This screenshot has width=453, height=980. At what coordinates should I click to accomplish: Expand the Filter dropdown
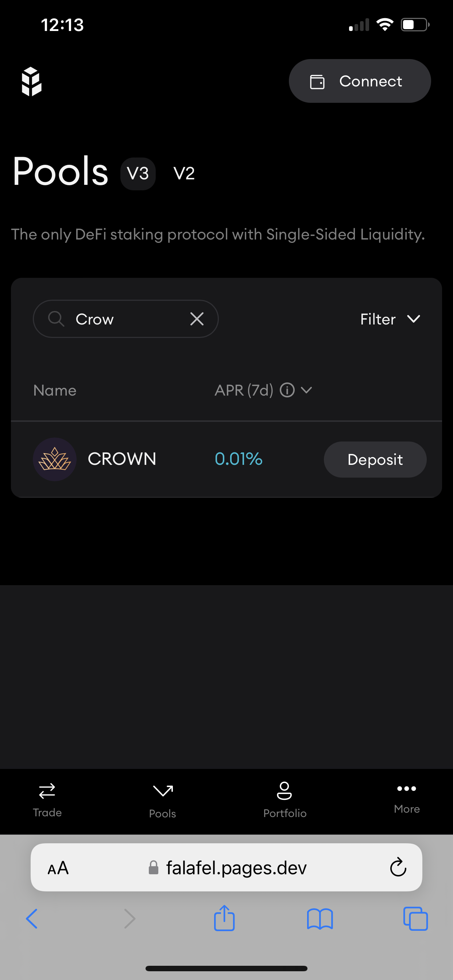coord(390,319)
